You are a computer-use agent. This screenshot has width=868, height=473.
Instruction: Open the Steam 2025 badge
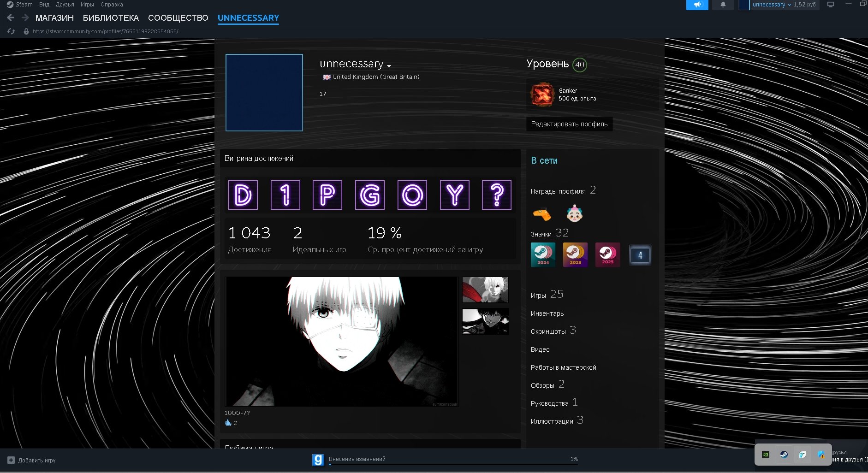click(x=607, y=254)
